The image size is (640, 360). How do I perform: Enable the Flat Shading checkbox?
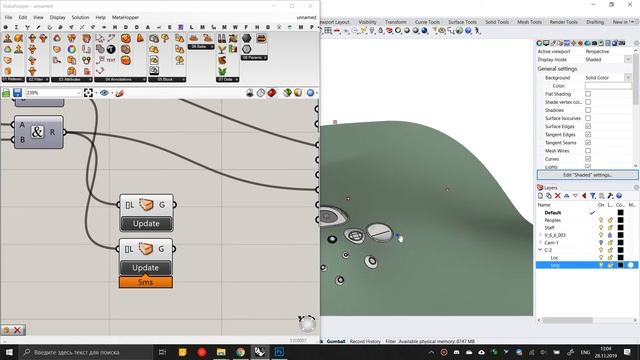(588, 94)
